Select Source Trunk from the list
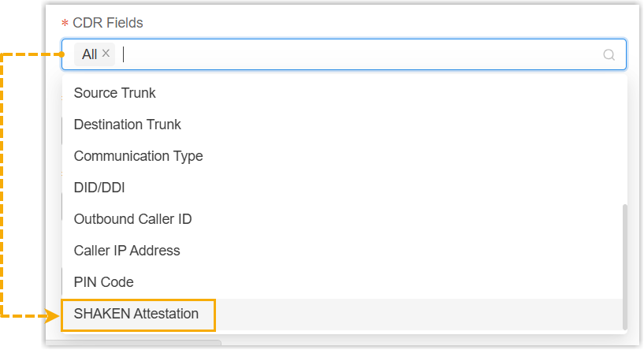 click(x=115, y=93)
